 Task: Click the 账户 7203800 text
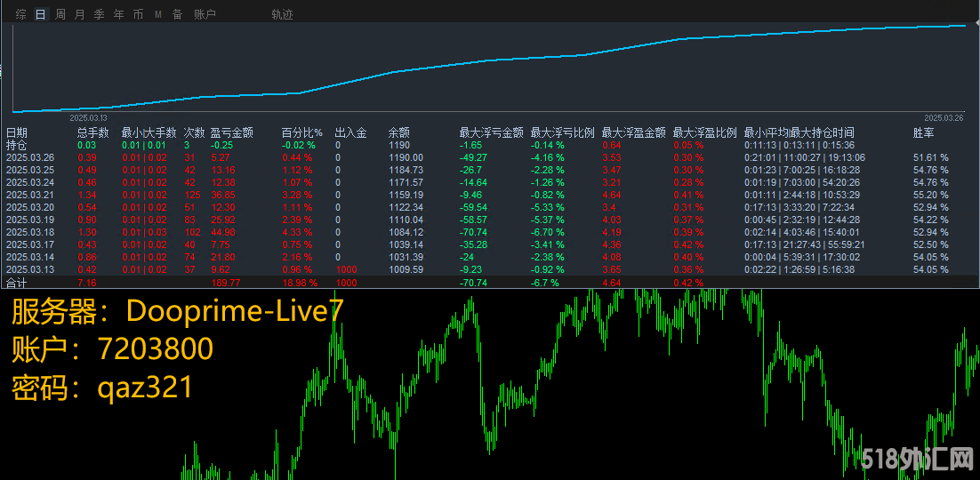(x=113, y=350)
